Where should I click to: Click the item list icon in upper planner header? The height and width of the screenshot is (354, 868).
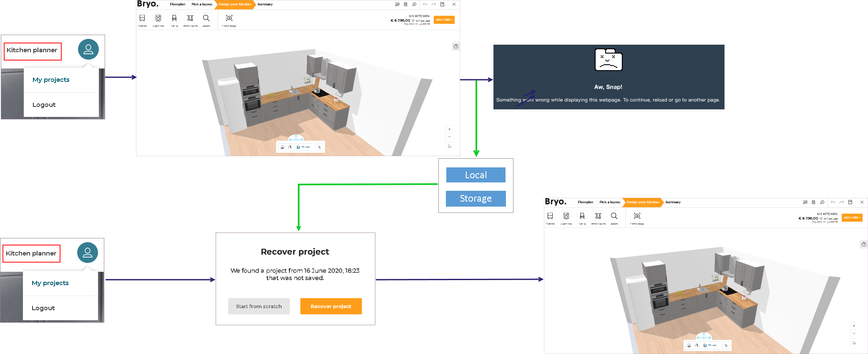pyautogui.click(x=405, y=4)
